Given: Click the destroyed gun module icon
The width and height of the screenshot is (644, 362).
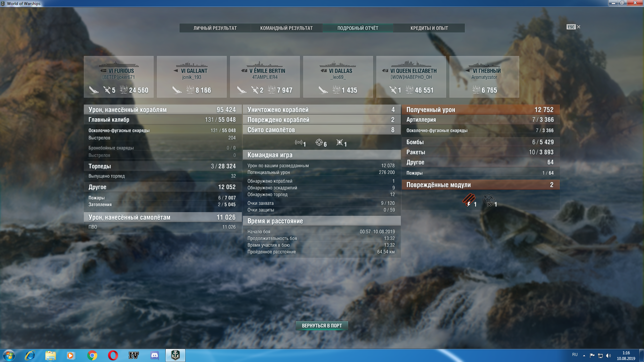Looking at the screenshot, I should 489,200.
